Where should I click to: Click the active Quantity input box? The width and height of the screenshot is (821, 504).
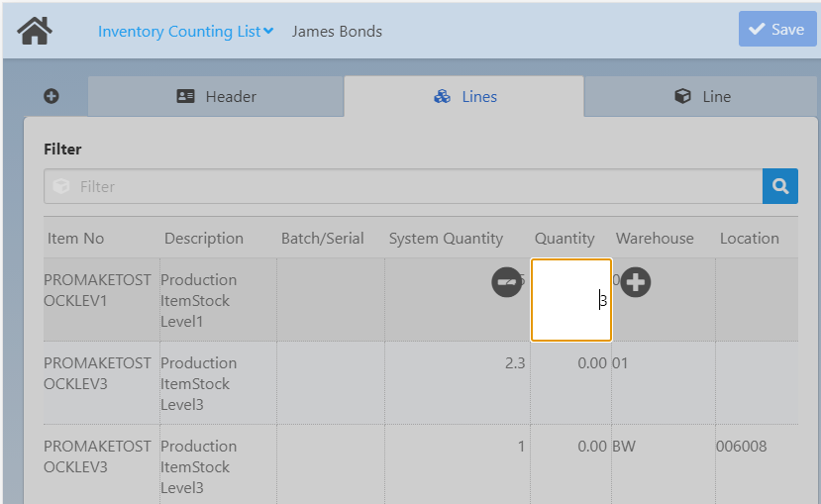(571, 300)
